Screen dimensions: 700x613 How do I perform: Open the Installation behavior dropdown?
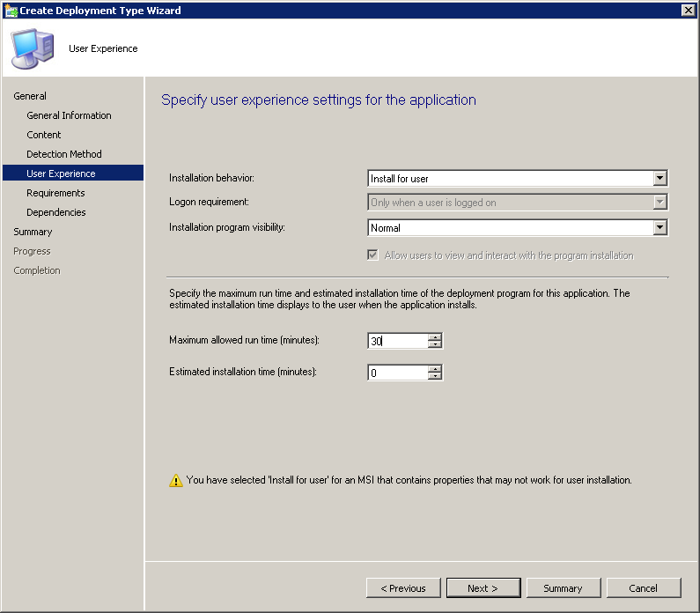659,179
